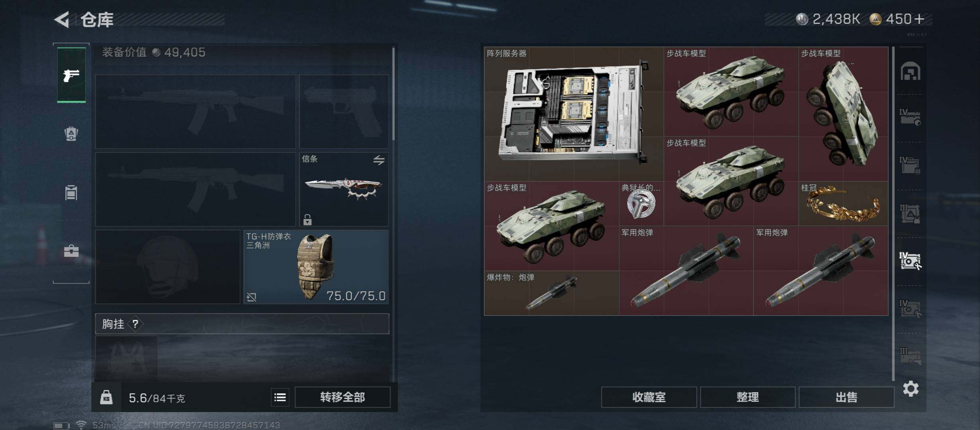Click the help question mark beside 胸挂

click(x=135, y=324)
